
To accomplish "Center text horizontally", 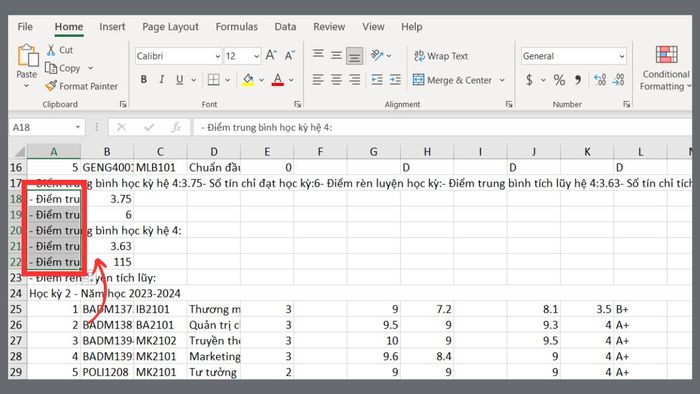I will (336, 80).
